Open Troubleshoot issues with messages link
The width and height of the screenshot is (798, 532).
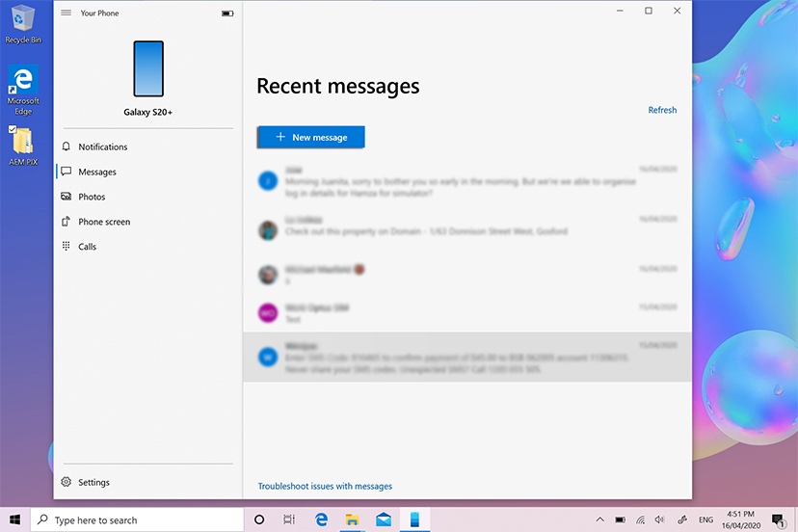(x=325, y=486)
